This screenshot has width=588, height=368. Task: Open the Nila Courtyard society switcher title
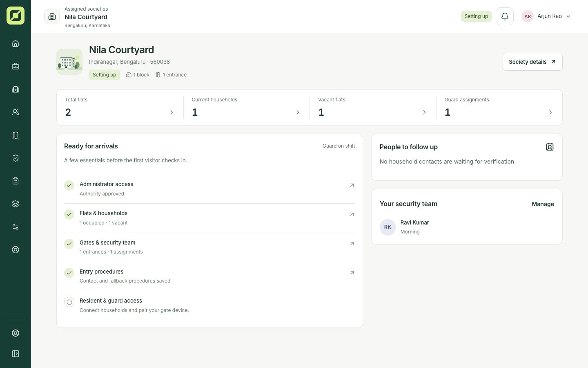(x=86, y=17)
